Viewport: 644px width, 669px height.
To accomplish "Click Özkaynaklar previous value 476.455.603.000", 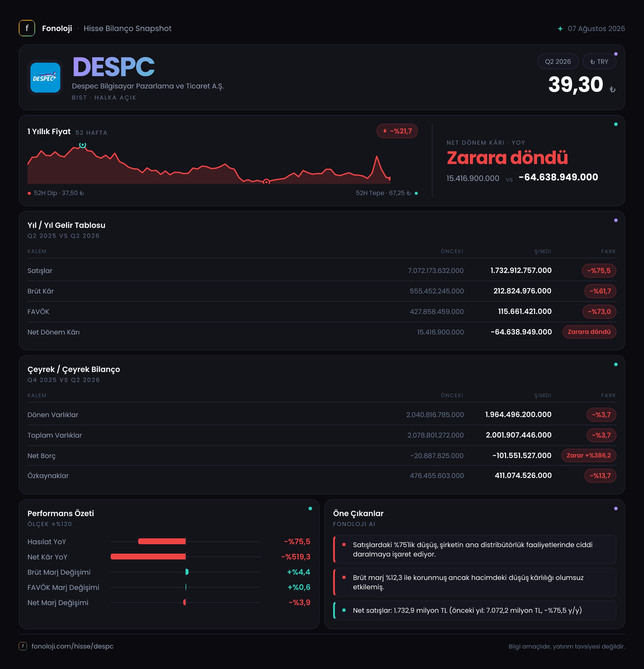I will click(437, 475).
